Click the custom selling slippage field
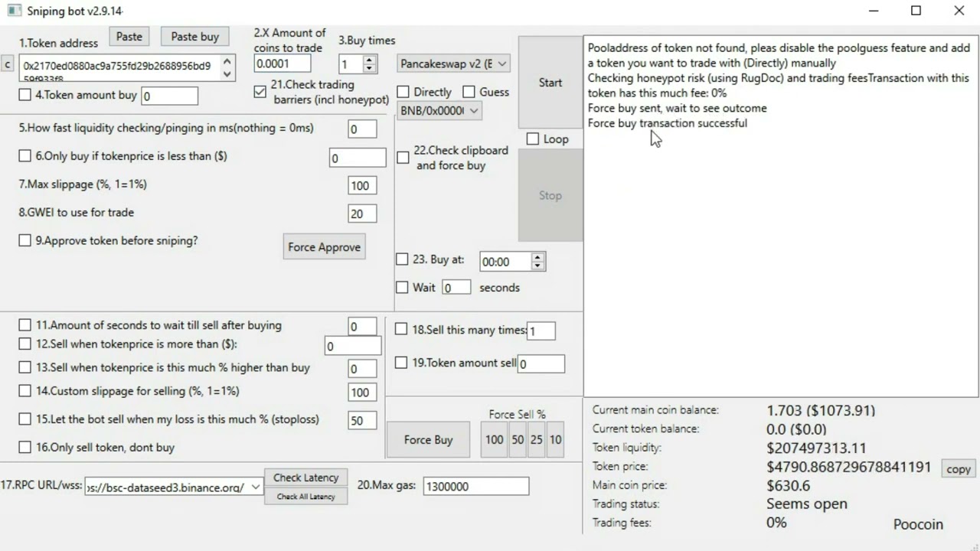980x551 pixels. [x=362, y=393]
